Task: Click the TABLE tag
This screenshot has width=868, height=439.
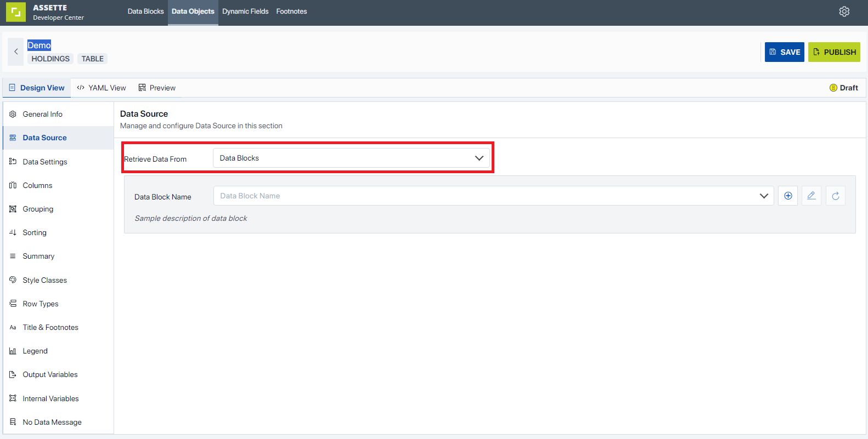Action: click(x=93, y=59)
